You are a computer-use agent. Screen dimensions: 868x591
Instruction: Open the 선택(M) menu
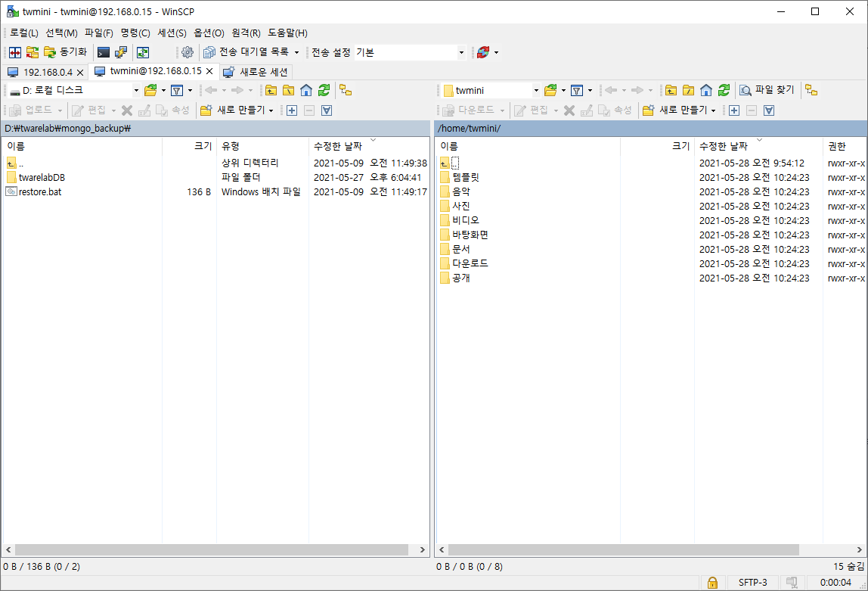pyautogui.click(x=61, y=33)
